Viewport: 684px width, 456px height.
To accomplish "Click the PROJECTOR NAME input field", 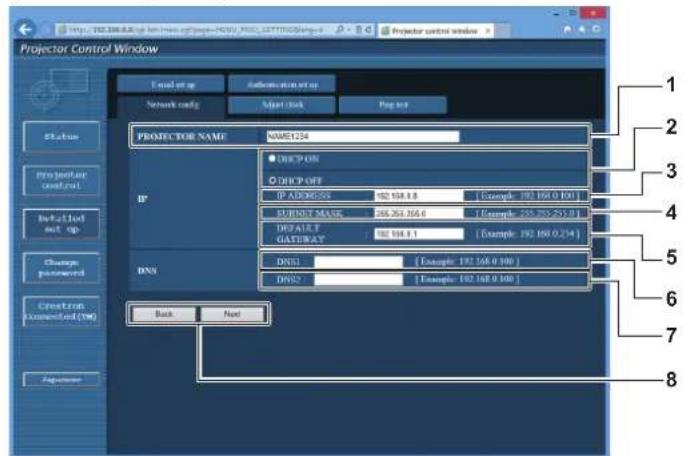I will pos(363,137).
